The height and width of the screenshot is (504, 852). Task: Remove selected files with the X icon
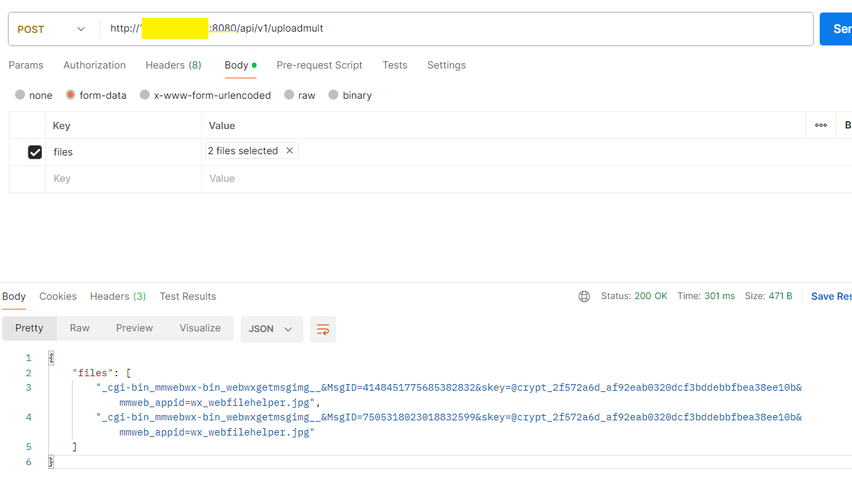point(289,151)
